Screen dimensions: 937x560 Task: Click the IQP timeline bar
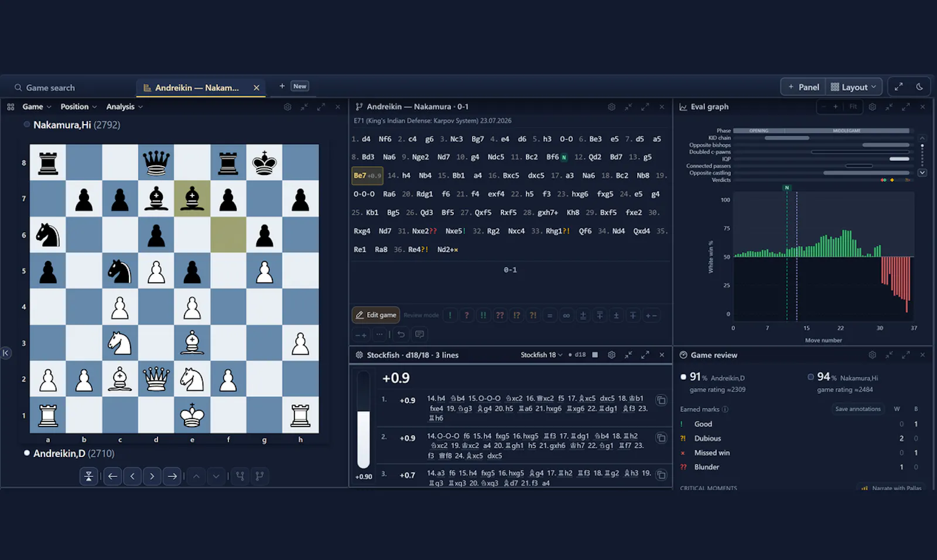899,159
